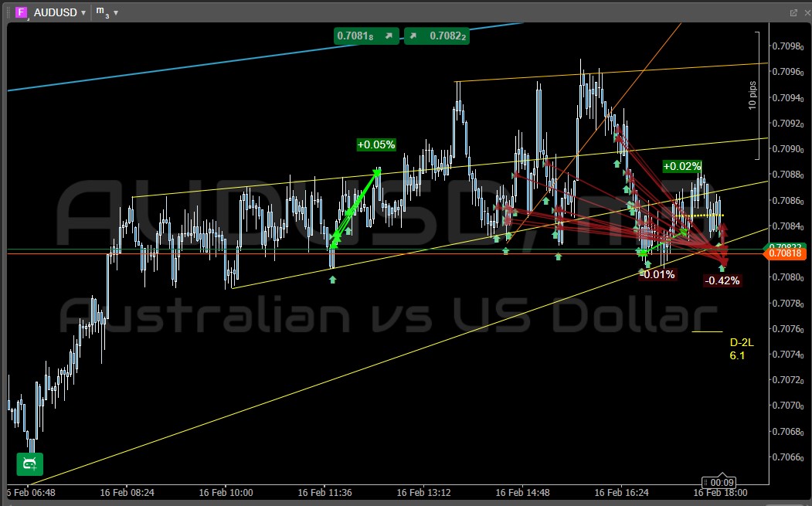Select the -0.42% loss label
The width and height of the screenshot is (812, 506).
click(722, 280)
